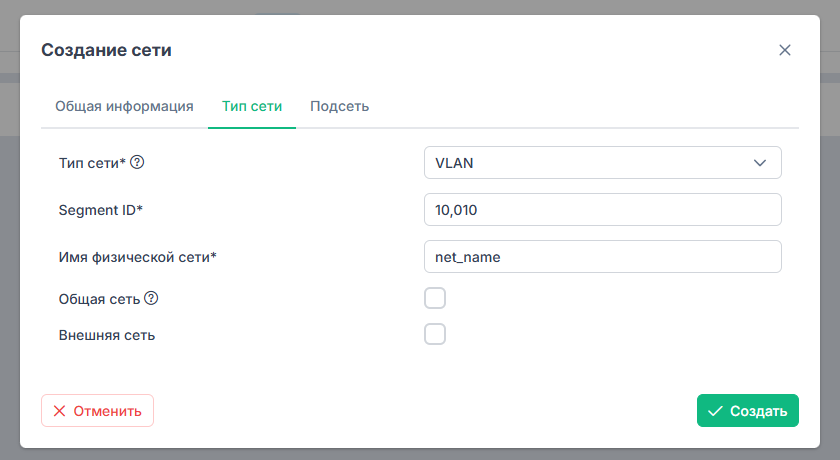Click the Отменить button text
This screenshot has width=840, height=460.
click(x=108, y=411)
